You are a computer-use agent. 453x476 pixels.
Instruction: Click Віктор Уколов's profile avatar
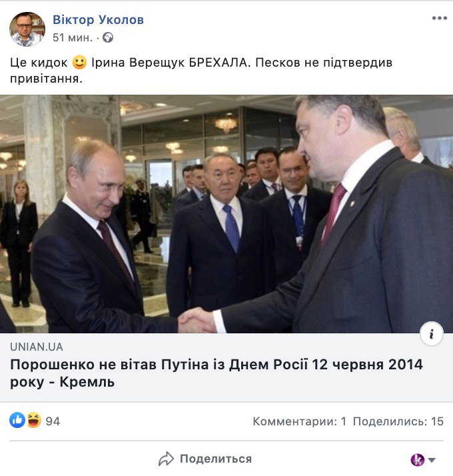click(27, 29)
